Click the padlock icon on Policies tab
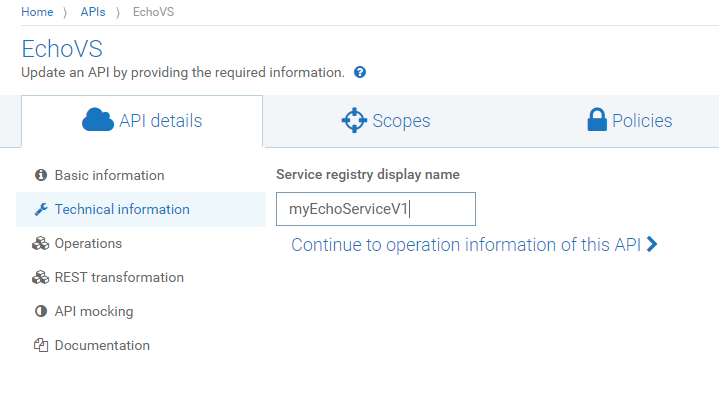Screen dimensions: 719x419 (597, 121)
